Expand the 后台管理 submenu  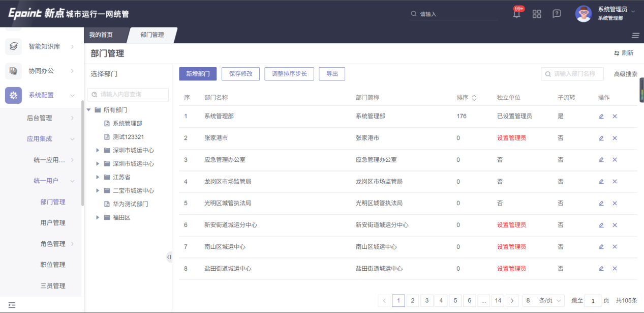point(73,118)
